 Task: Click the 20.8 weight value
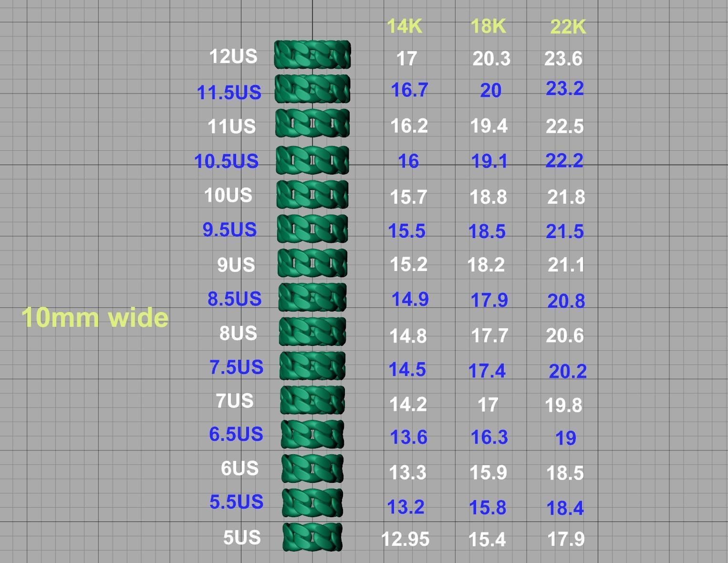pos(566,301)
